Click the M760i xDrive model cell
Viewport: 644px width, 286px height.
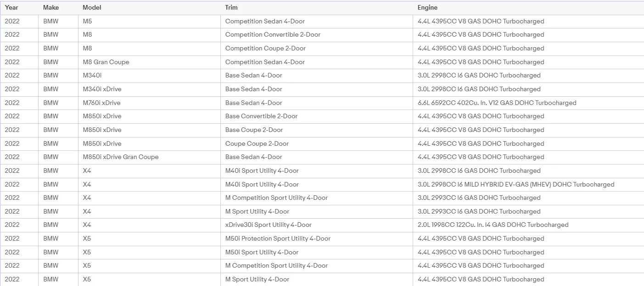pos(149,103)
